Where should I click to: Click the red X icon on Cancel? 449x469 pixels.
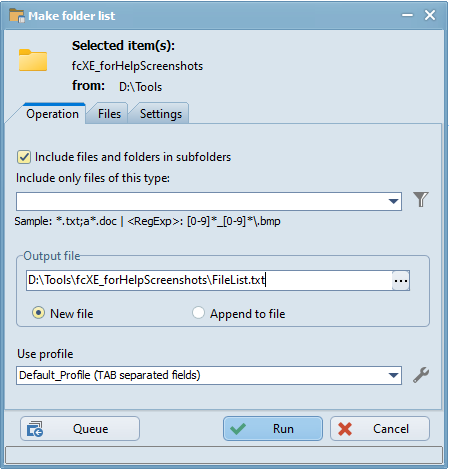point(345,429)
